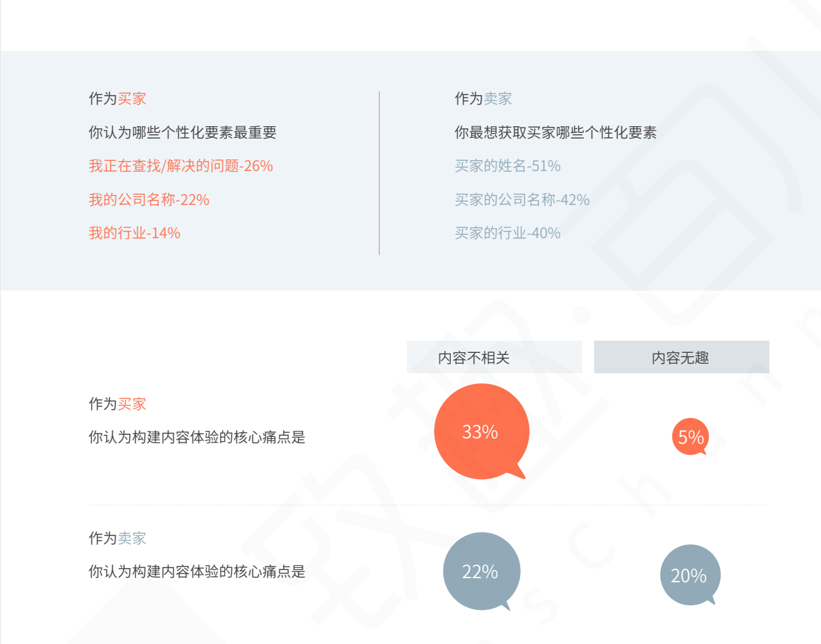Select the 我的行业-14% entry
The image size is (821, 644).
click(134, 233)
